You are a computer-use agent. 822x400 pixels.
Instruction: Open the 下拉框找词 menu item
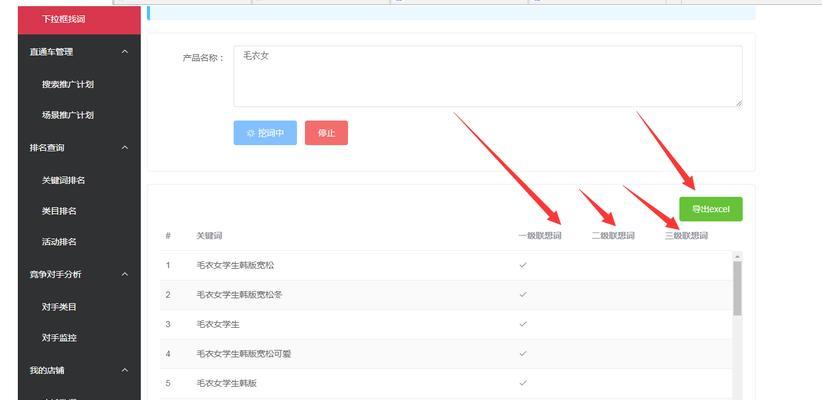click(x=79, y=19)
